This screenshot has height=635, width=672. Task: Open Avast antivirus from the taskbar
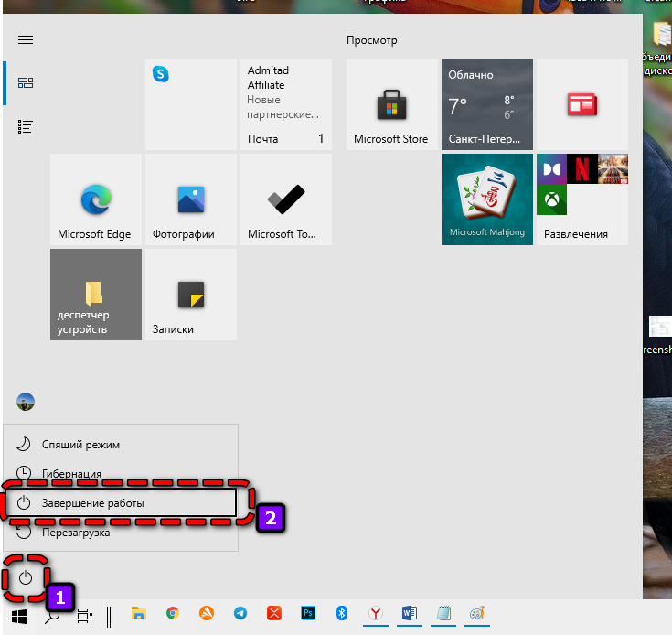pos(207,614)
